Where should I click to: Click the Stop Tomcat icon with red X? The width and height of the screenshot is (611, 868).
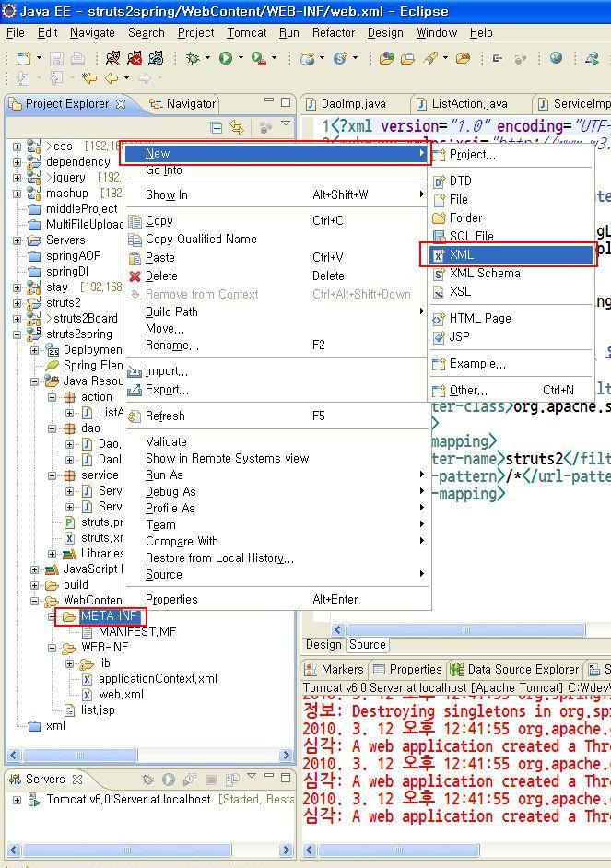click(x=135, y=57)
